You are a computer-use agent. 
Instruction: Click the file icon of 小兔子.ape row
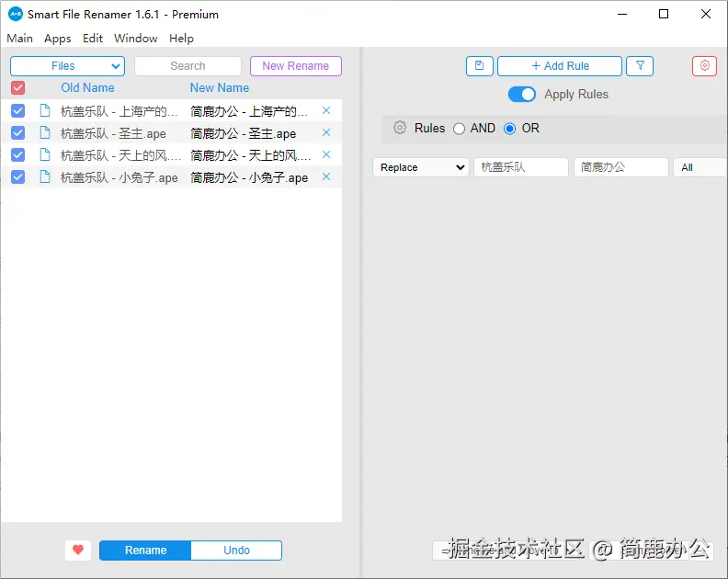pyautogui.click(x=44, y=176)
